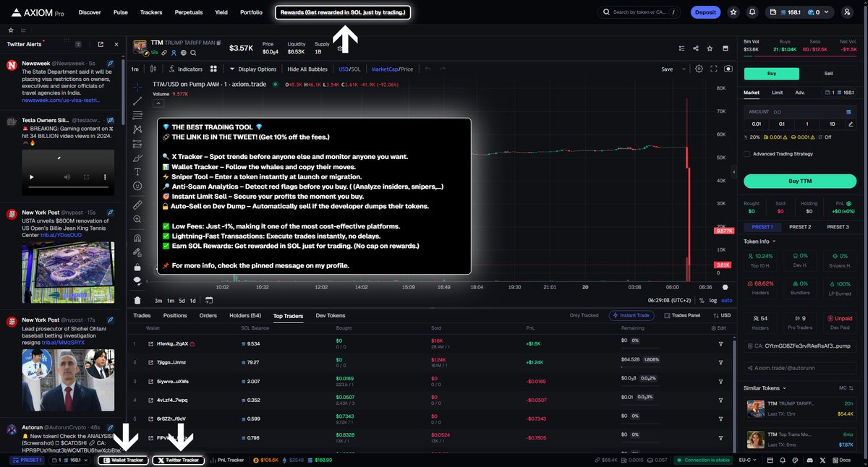Edit quick buy amount presets pencil

[x=849, y=124]
